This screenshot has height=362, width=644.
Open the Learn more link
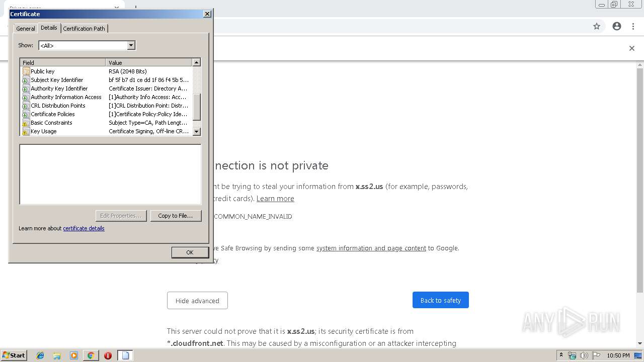pos(275,199)
